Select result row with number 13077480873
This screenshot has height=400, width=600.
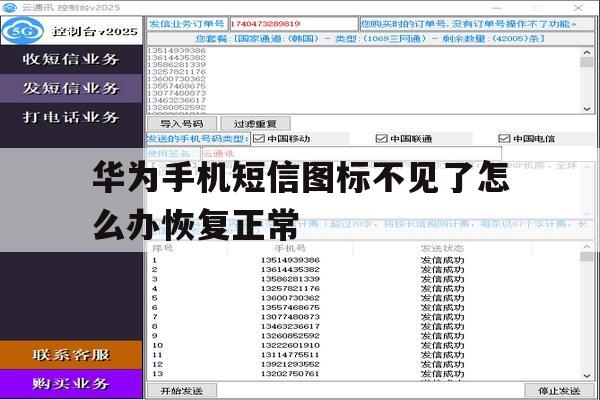(x=364, y=317)
